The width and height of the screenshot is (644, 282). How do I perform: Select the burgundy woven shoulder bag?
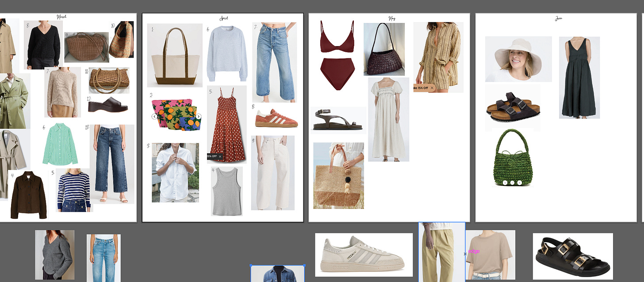[384, 49]
